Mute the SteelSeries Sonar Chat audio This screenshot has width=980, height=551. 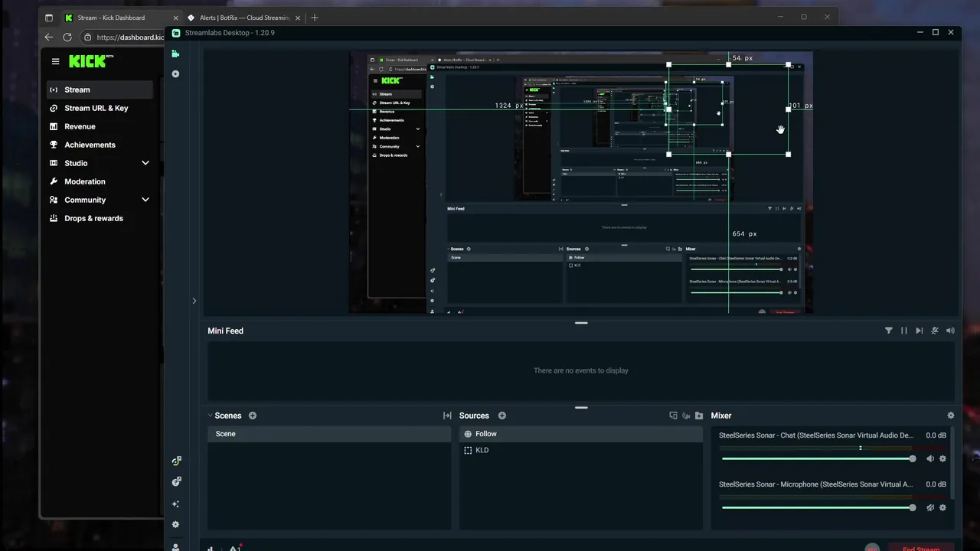click(930, 459)
